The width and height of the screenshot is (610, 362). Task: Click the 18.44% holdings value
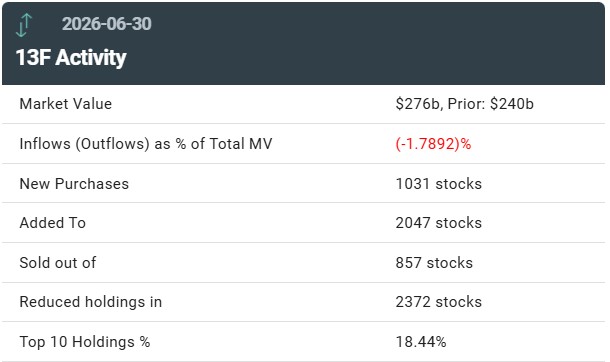[421, 342]
